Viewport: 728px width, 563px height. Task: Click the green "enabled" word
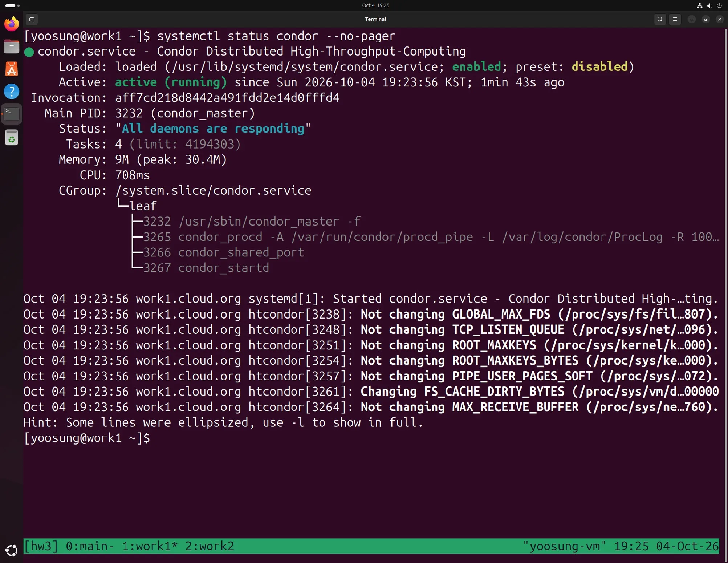pos(476,66)
